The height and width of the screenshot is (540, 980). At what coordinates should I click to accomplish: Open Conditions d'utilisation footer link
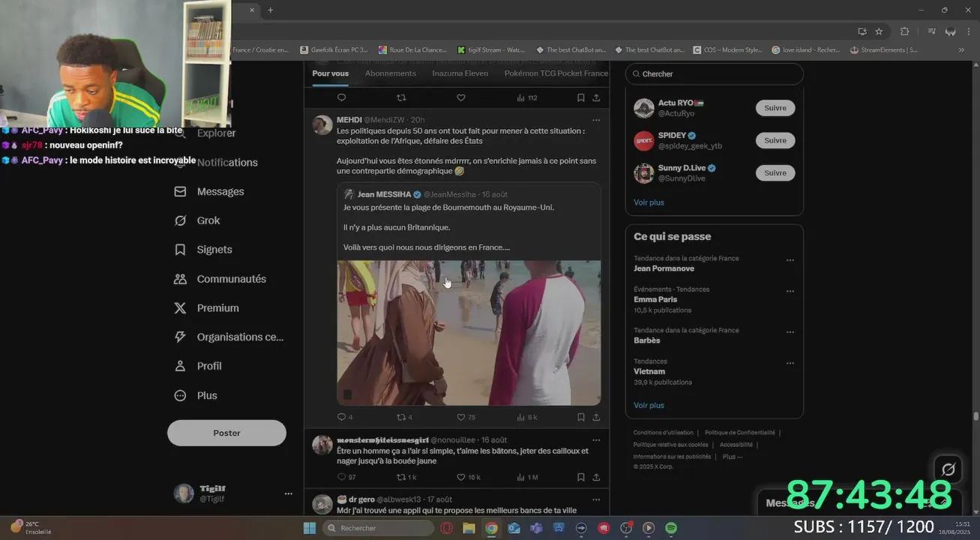tap(664, 433)
